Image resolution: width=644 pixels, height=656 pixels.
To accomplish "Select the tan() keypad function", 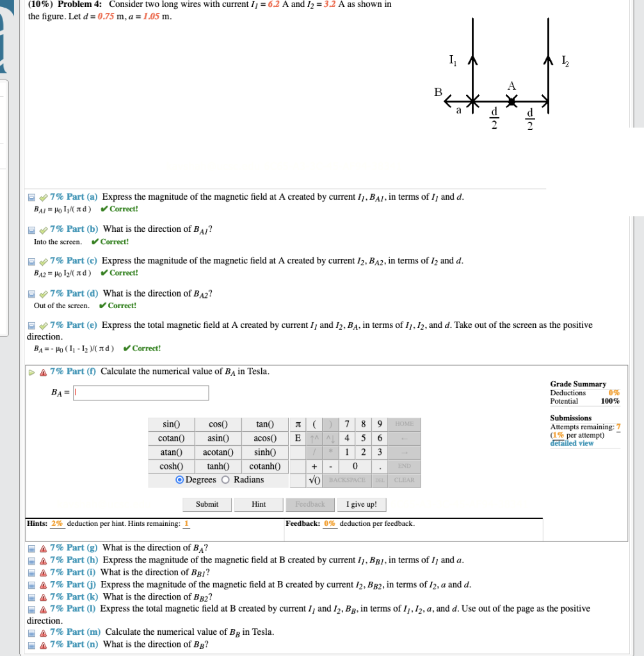I will pyautogui.click(x=266, y=424).
